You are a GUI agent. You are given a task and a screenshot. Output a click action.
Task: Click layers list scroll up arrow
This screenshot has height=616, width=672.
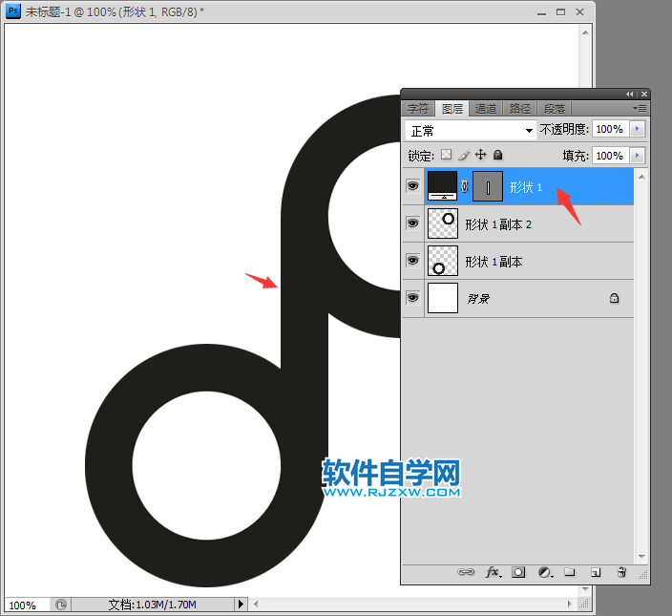(641, 176)
